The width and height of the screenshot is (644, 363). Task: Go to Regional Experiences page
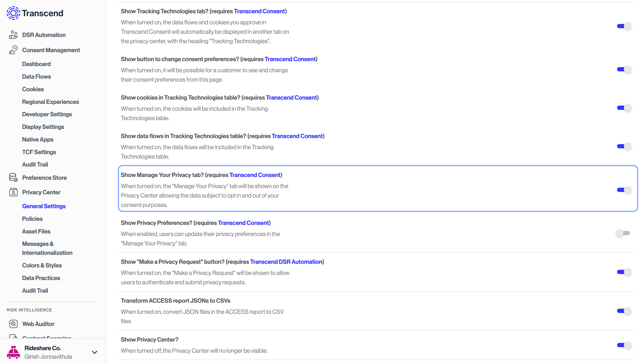[x=50, y=102]
